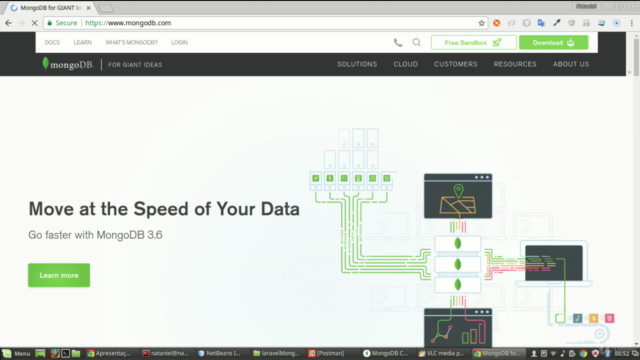Image resolution: width=640 pixels, height=360 pixels.
Task: Open the LEARN link
Action: coord(82,42)
